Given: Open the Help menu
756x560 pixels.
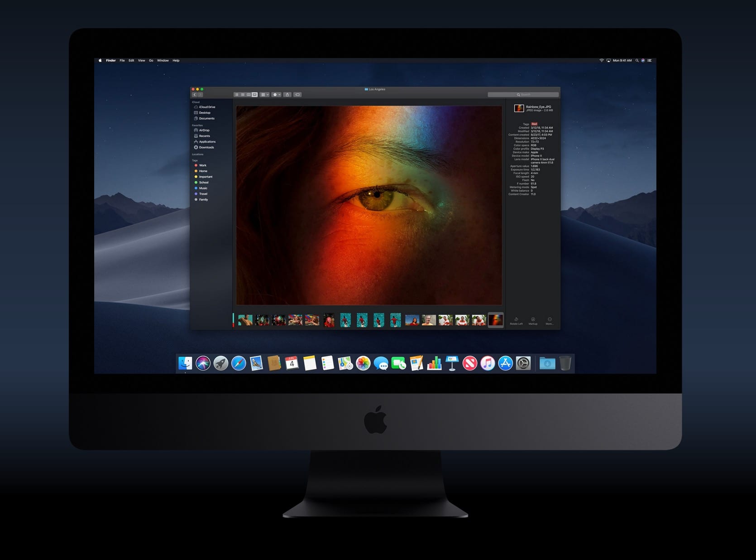Looking at the screenshot, I should 176,60.
